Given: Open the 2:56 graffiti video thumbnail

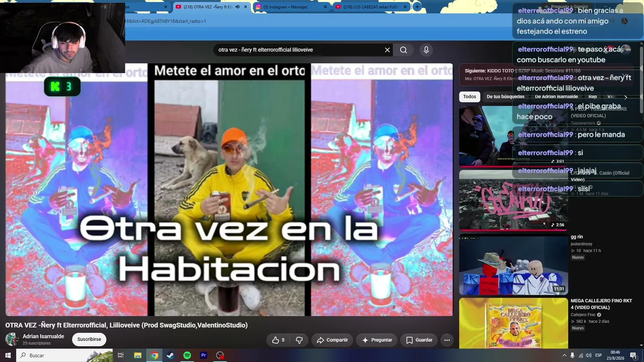Looking at the screenshot, I should click(513, 200).
